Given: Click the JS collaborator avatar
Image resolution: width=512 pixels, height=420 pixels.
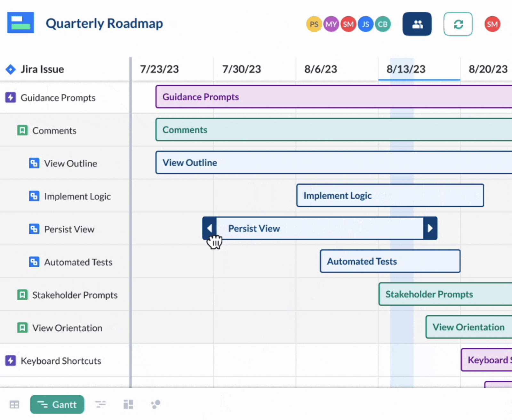Looking at the screenshot, I should tap(365, 24).
